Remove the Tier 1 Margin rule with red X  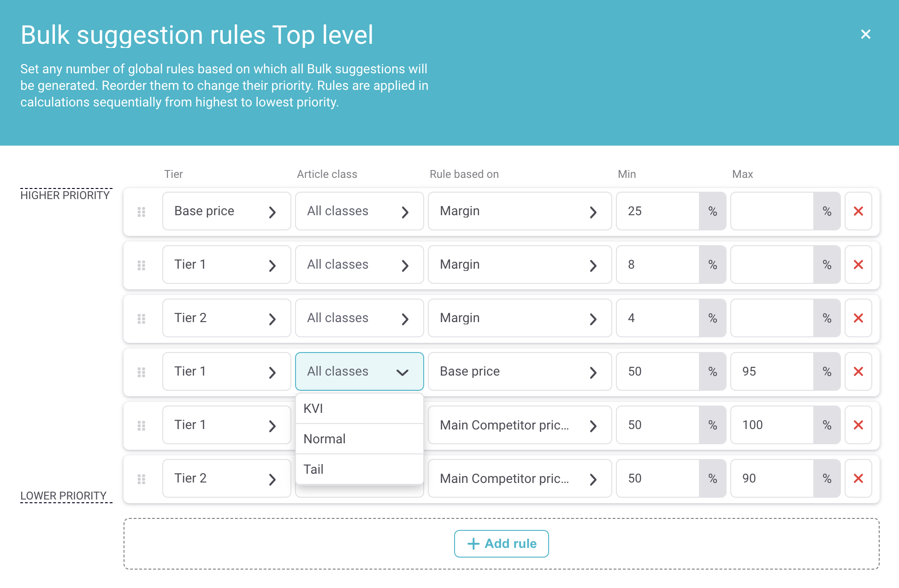858,265
